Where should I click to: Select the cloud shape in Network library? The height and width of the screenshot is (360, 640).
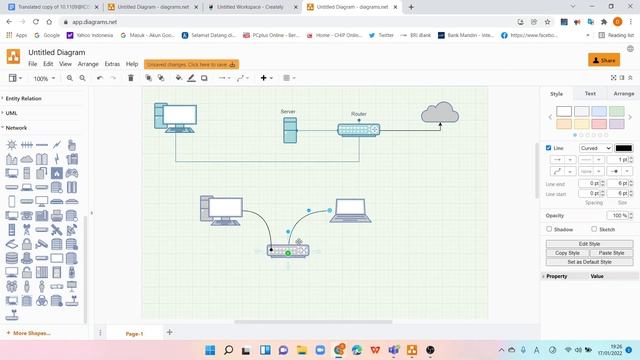(x=27, y=159)
